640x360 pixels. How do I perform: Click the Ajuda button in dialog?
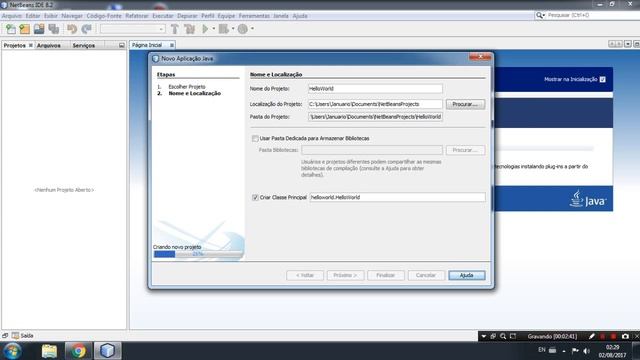pos(467,276)
